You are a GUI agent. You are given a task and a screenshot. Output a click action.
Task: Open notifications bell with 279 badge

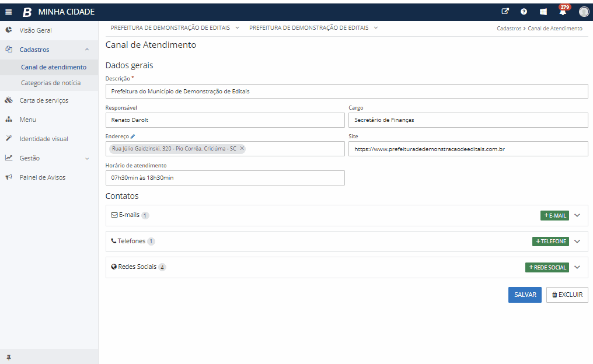coord(563,12)
